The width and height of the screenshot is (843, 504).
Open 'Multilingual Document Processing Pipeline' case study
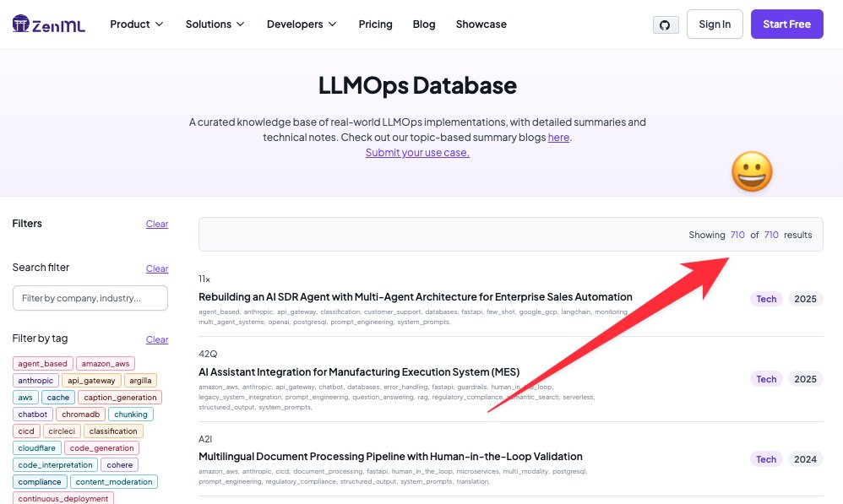(390, 456)
